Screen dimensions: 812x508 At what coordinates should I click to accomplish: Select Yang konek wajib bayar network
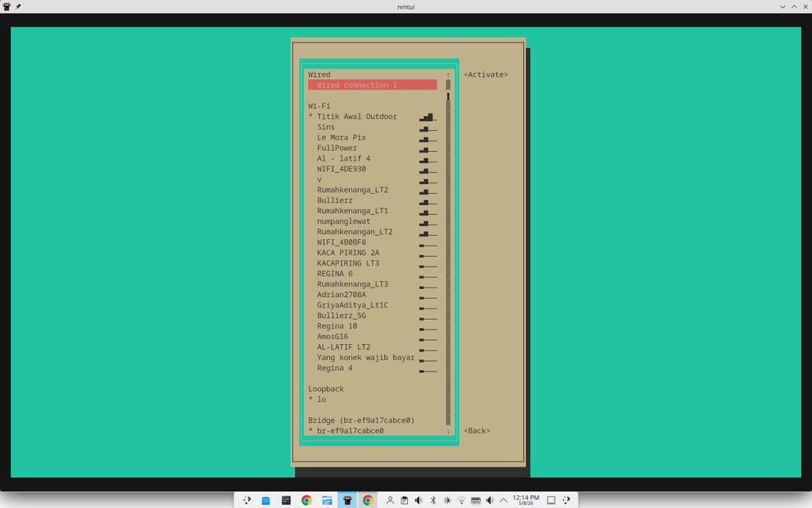(x=372, y=358)
